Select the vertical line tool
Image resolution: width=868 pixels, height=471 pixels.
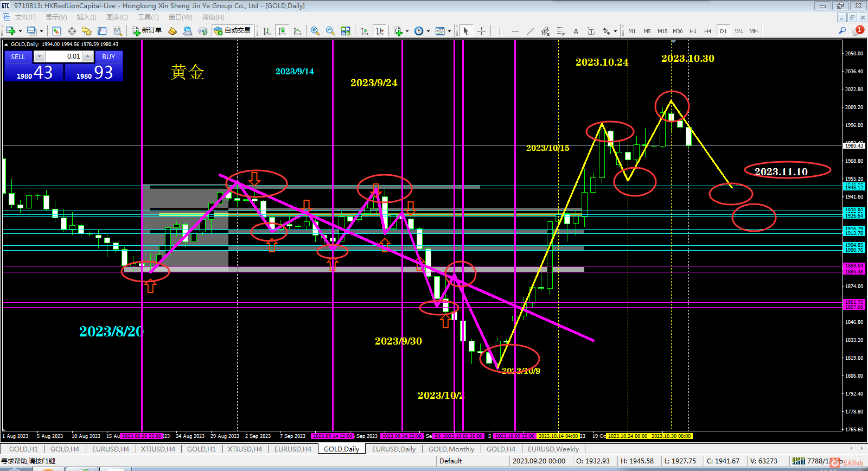[x=500, y=31]
